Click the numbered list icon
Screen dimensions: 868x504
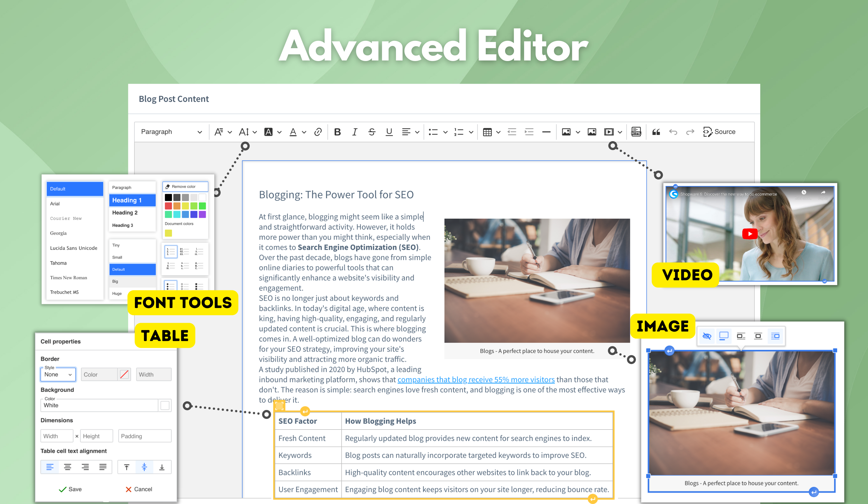click(x=458, y=132)
